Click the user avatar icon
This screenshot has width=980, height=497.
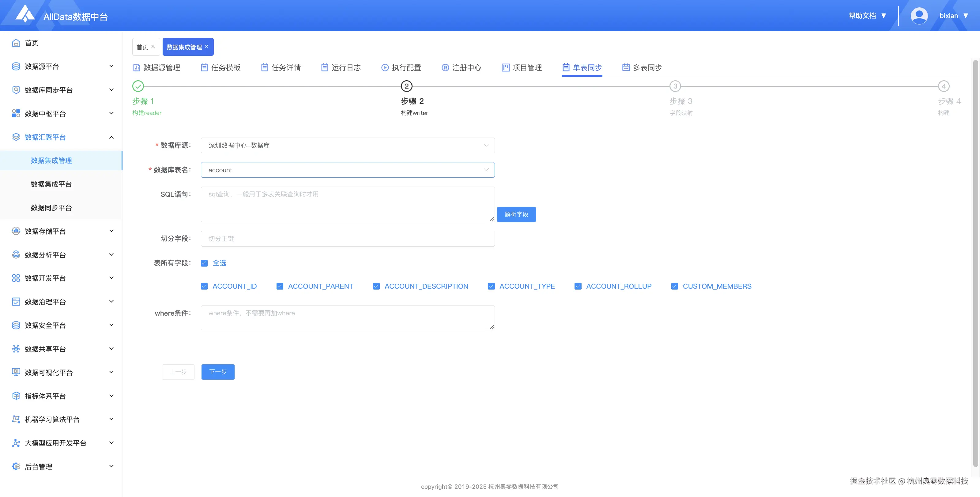click(x=919, y=16)
